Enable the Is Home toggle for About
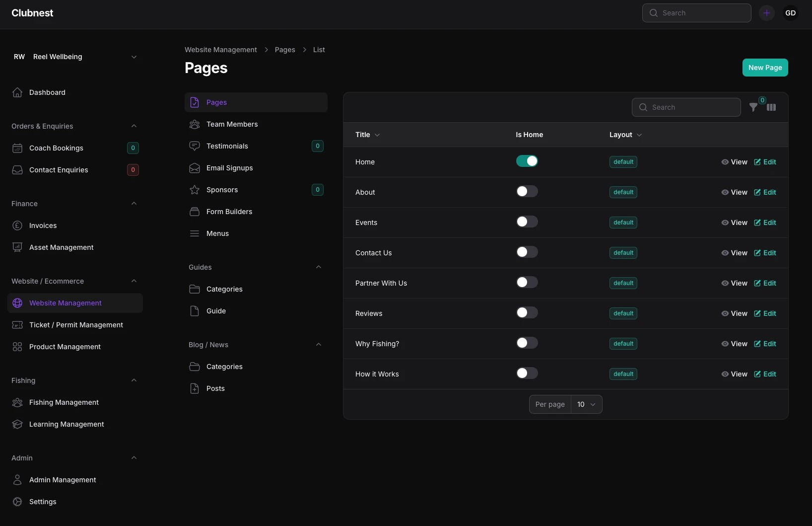812x526 pixels. pyautogui.click(x=527, y=191)
